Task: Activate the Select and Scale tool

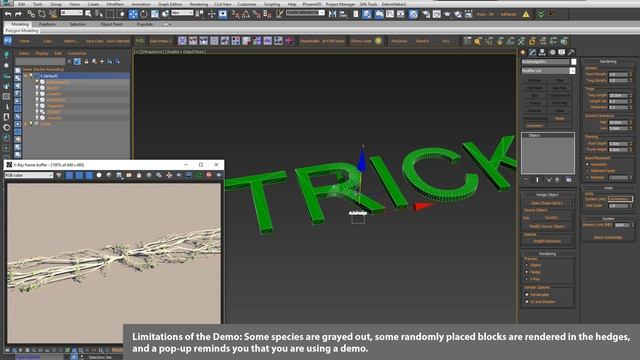Action: coord(155,14)
